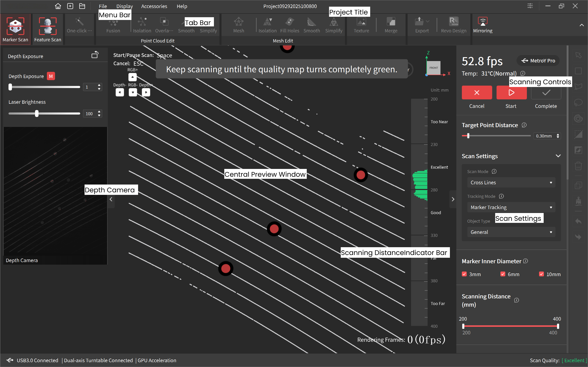
Task: Toggle the 6mm marker diameter checkbox
Action: 503,274
